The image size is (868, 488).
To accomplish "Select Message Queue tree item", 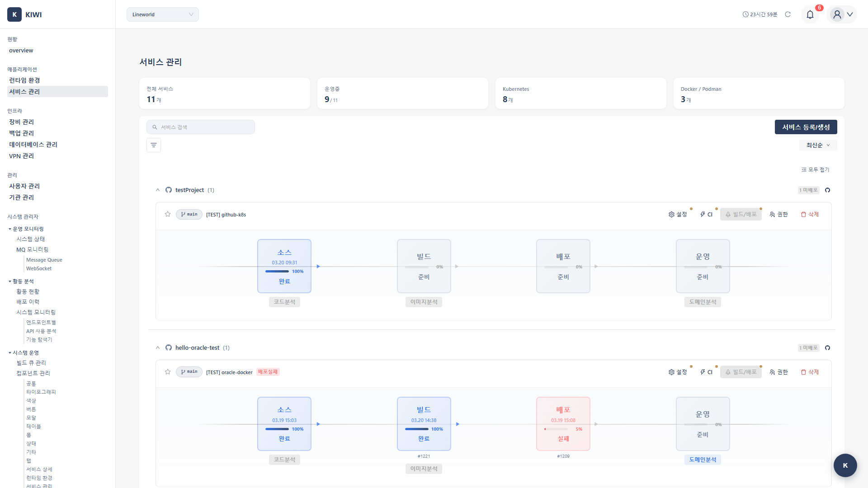I will click(x=44, y=260).
